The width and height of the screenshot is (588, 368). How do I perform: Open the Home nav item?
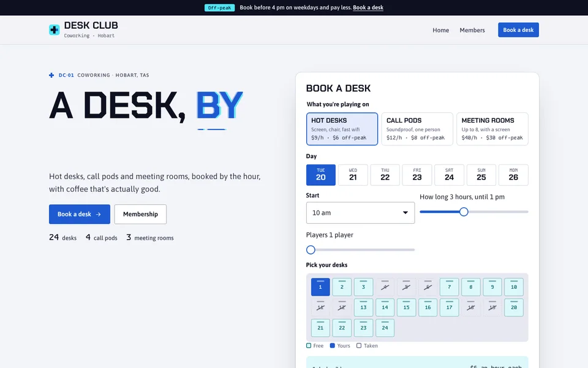(440, 30)
